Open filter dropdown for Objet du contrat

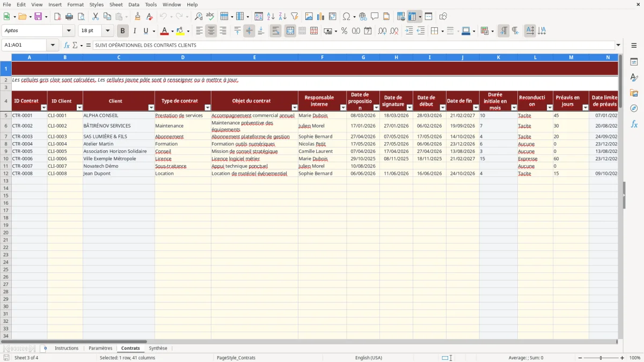point(294,108)
